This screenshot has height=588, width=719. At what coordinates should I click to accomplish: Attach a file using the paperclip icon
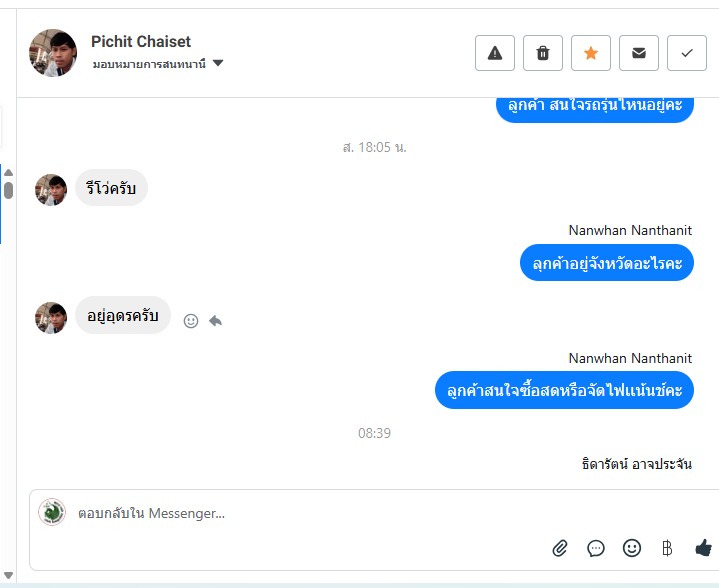click(x=560, y=548)
